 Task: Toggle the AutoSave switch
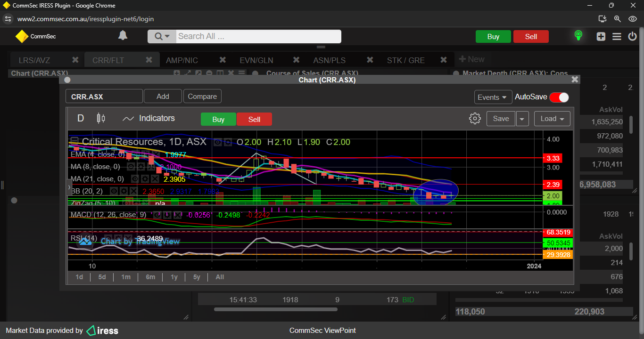click(559, 97)
